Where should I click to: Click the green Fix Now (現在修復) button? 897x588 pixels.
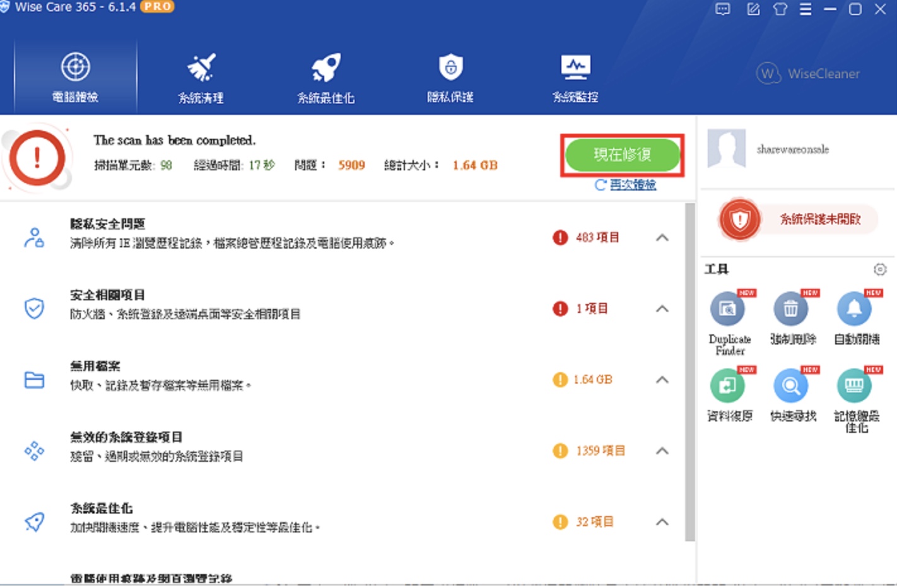622,155
